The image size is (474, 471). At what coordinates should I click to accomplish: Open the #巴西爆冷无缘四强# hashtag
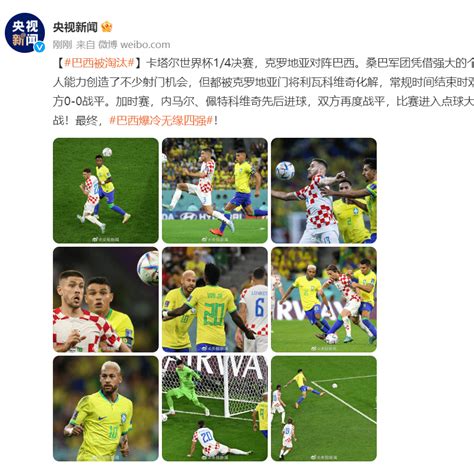[161, 120]
